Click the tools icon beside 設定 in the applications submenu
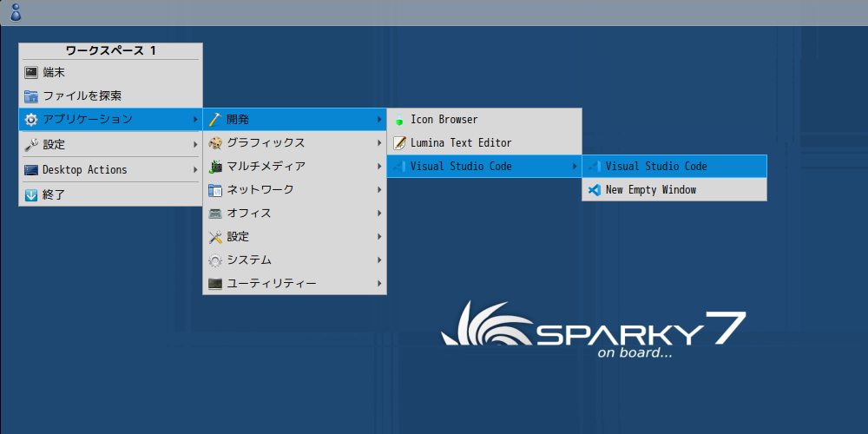868x434 pixels. click(214, 237)
